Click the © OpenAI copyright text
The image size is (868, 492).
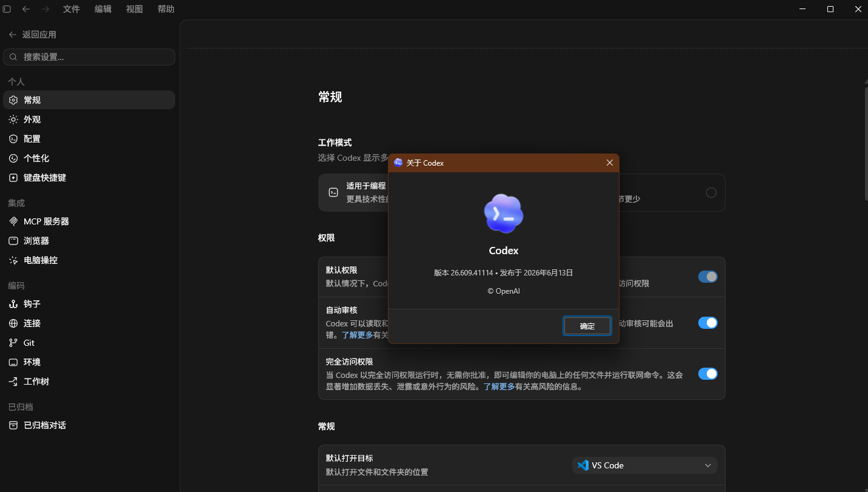click(x=504, y=291)
